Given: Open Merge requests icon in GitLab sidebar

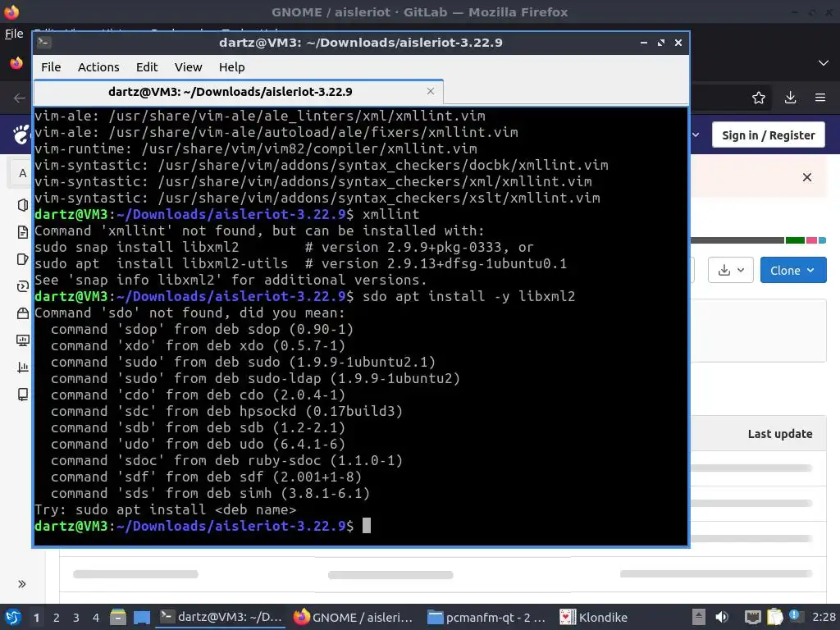Looking at the screenshot, I should pyautogui.click(x=22, y=259).
